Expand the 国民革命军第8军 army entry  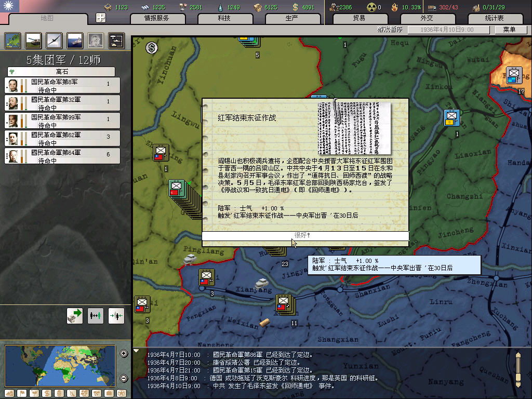point(62,85)
